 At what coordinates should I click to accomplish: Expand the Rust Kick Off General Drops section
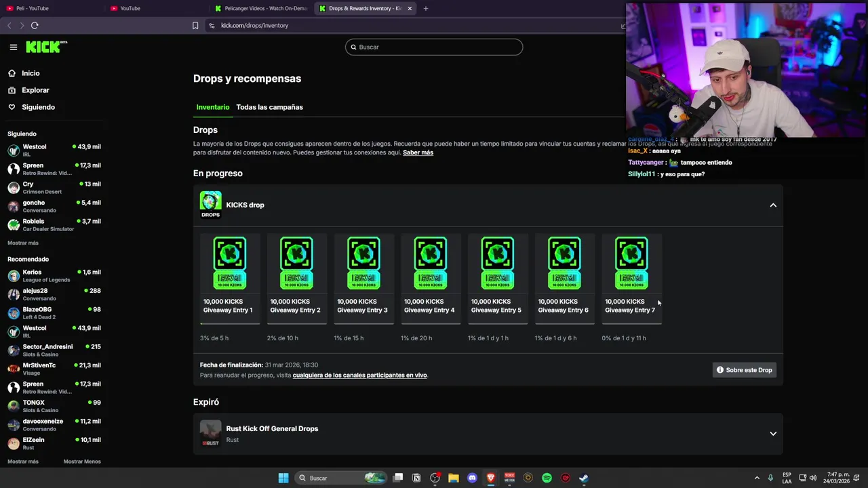tap(773, 434)
